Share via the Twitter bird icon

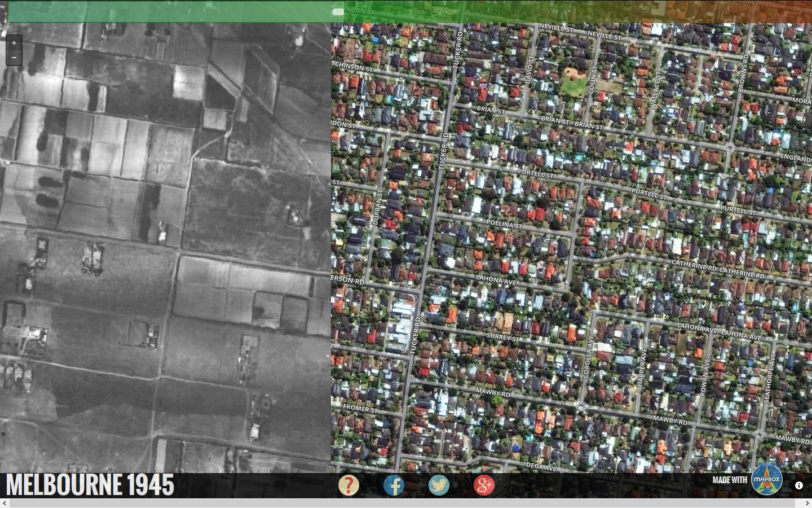[439, 485]
